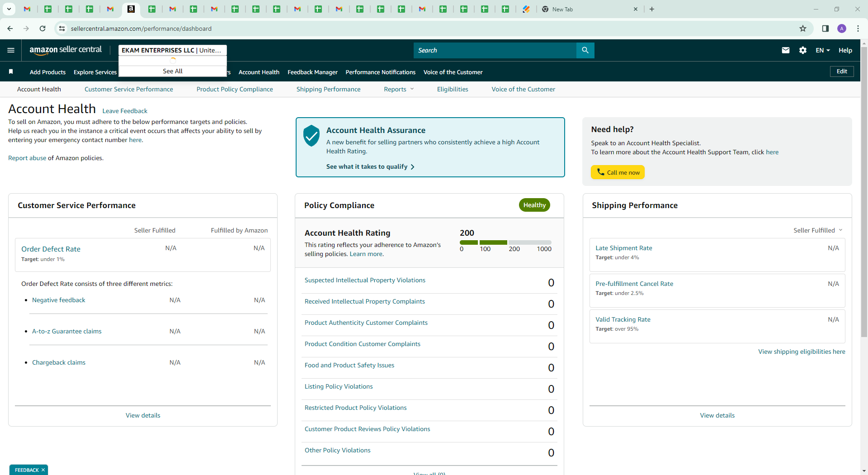Click the magnifier search button

click(585, 50)
